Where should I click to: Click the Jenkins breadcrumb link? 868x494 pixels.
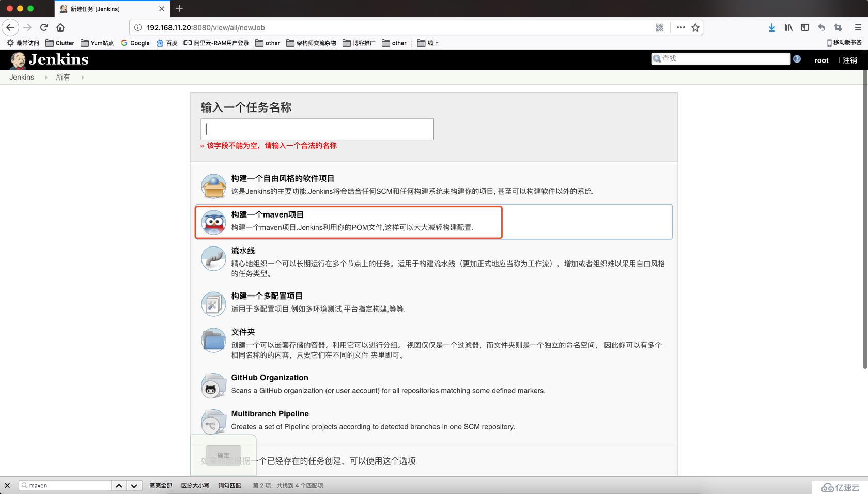click(22, 77)
